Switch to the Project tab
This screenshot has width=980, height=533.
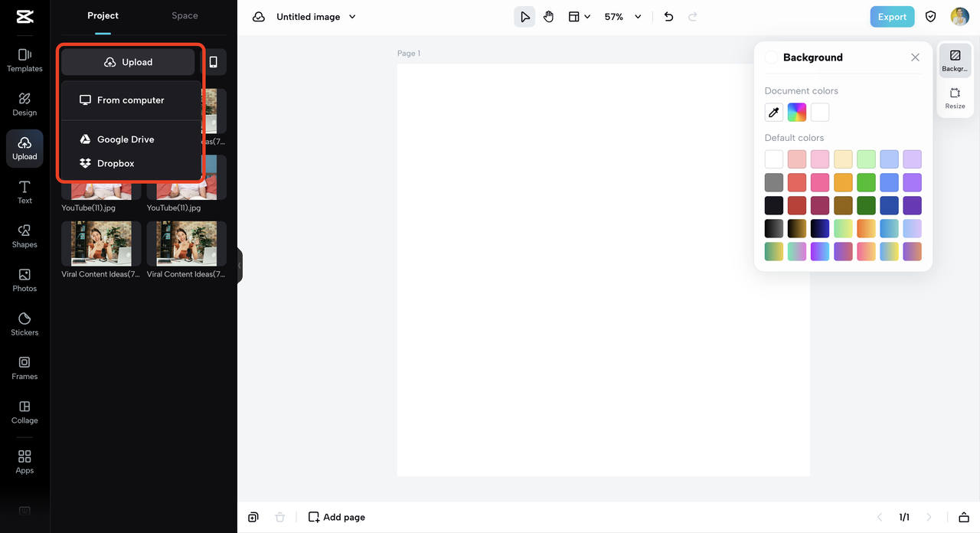[103, 16]
